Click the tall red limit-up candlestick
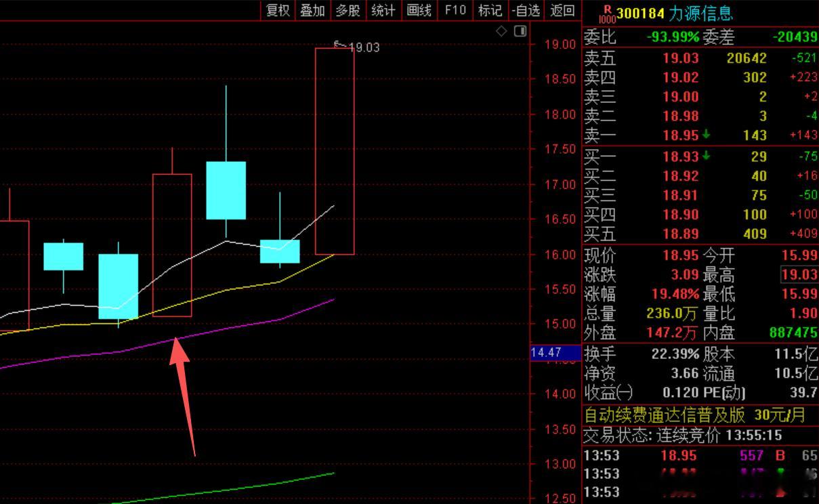The height and width of the screenshot is (504, 819). 335,151
